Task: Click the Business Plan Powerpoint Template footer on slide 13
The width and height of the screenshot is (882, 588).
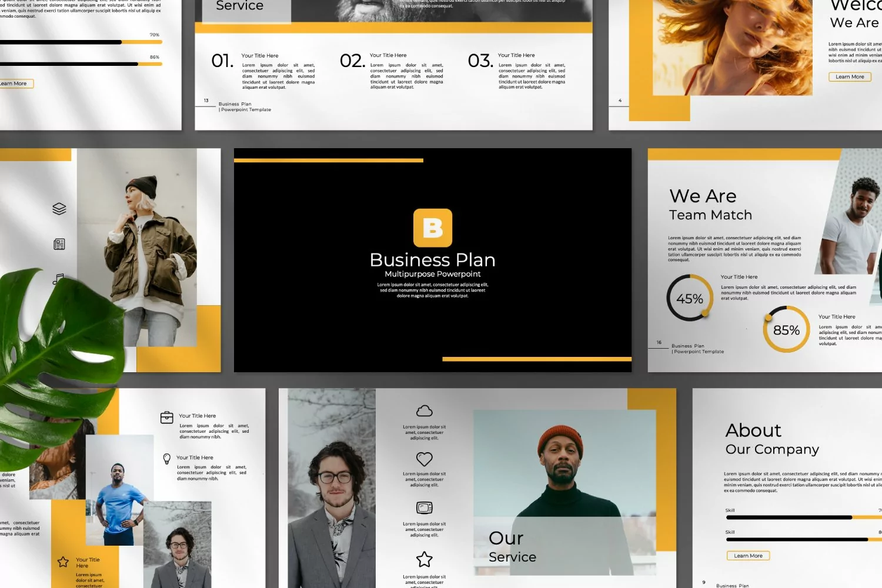Action: [245, 107]
